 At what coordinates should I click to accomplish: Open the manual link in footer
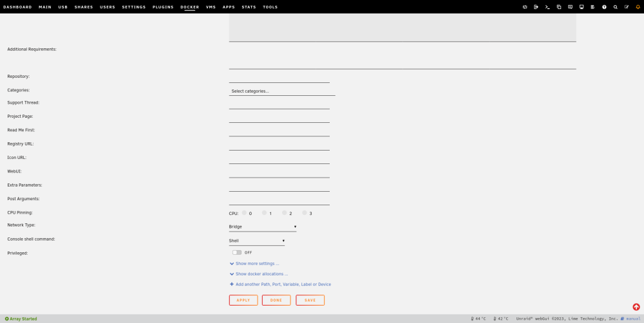point(633,319)
